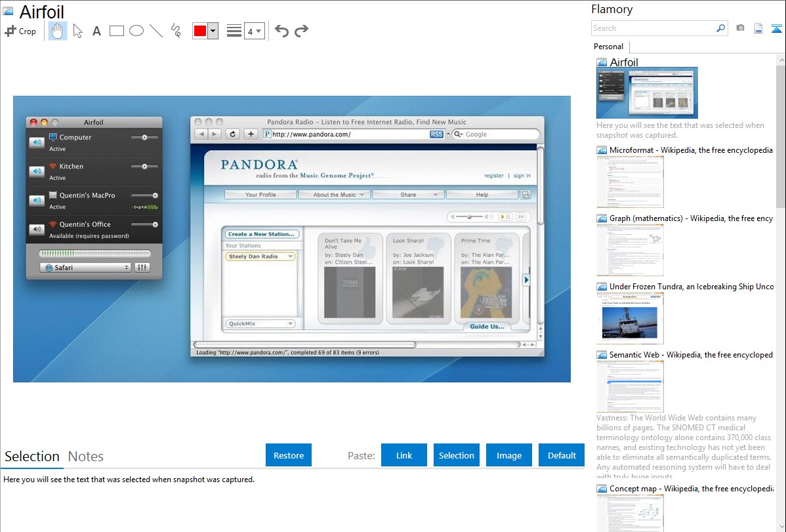Click the red color swatch
This screenshot has height=532, width=786.
(200, 31)
